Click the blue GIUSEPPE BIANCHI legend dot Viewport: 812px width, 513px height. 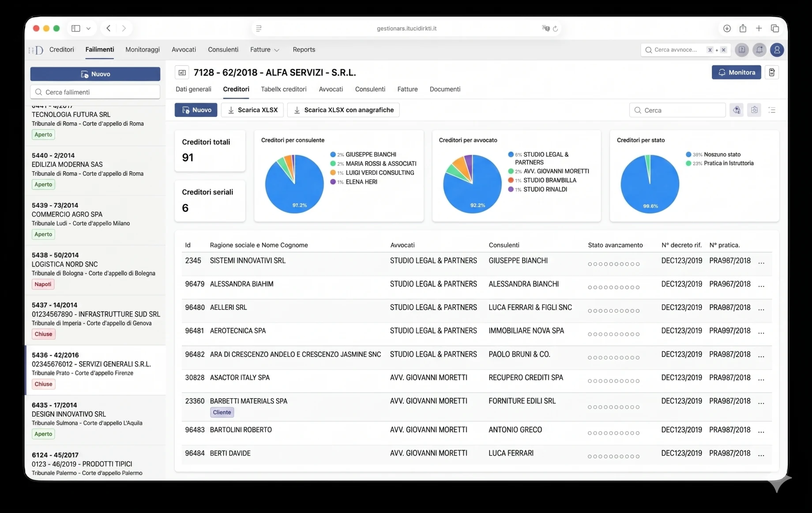333,155
